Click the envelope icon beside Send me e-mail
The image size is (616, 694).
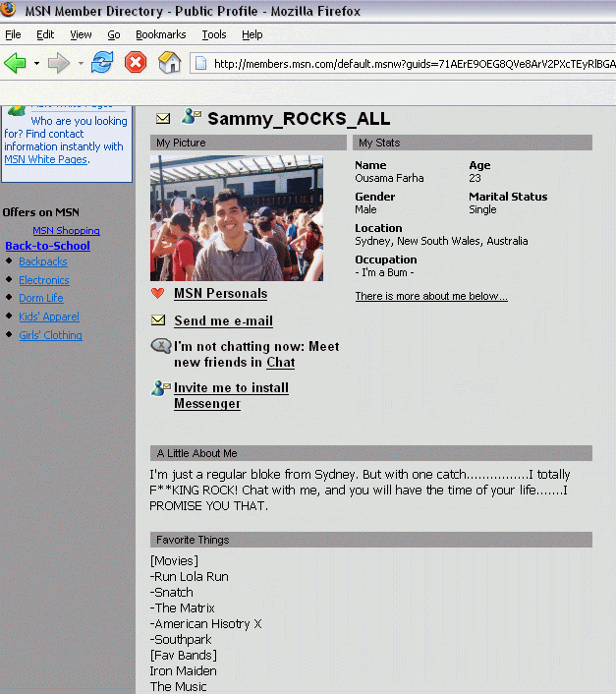click(x=157, y=320)
